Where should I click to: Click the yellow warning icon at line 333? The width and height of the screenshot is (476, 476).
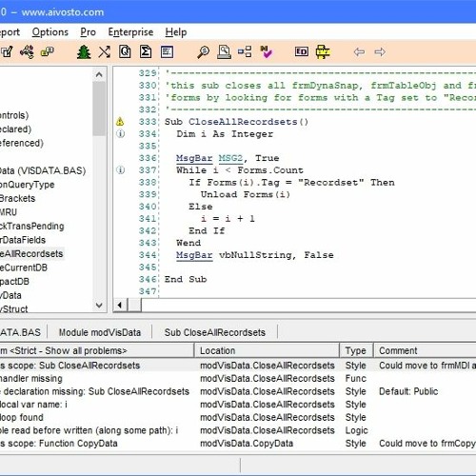pos(120,121)
